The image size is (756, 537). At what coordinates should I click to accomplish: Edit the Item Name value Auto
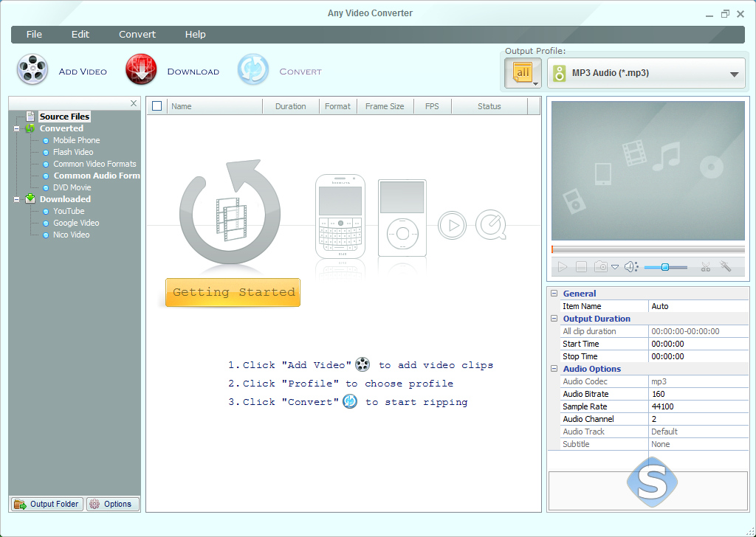click(x=698, y=306)
